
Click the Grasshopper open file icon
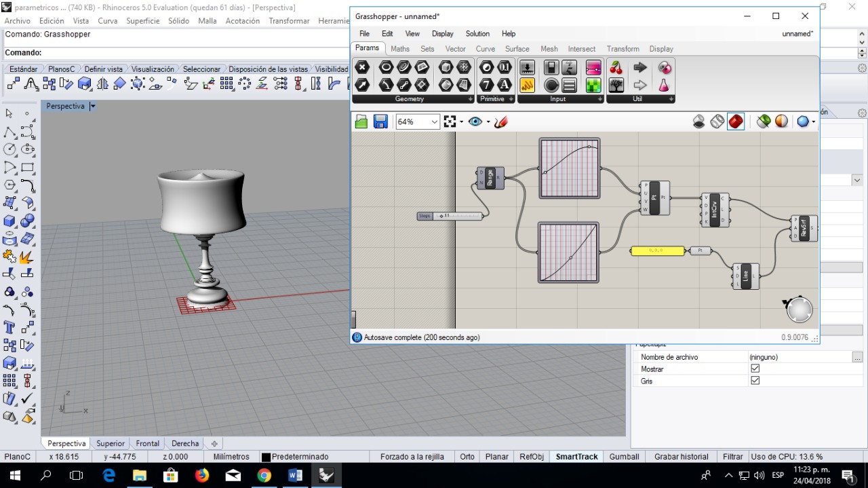[x=361, y=121]
